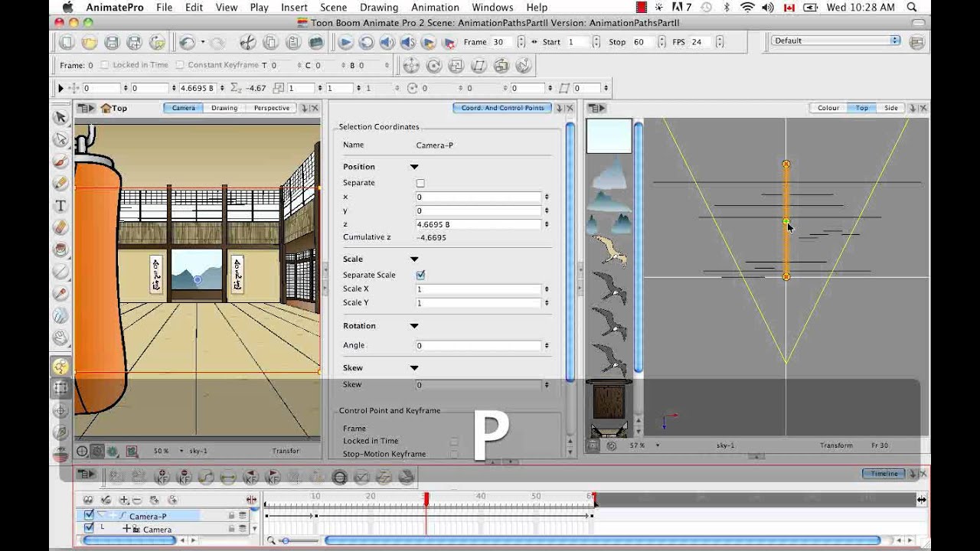Select the Rotate tool icon
This screenshot has height=551, width=980.
tap(433, 66)
